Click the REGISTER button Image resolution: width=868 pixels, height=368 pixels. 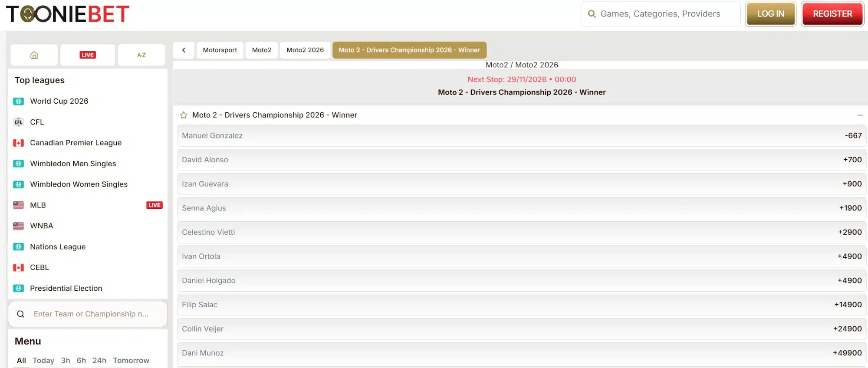[832, 14]
